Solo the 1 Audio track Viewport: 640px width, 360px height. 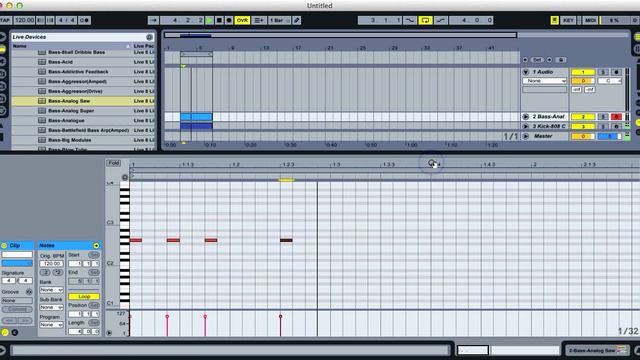(603, 72)
